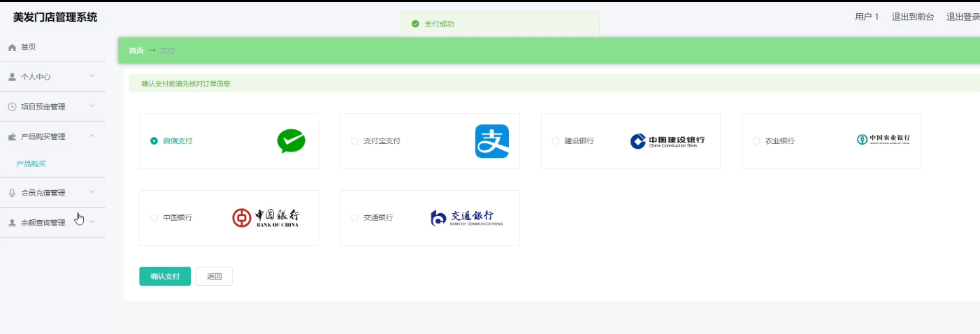This screenshot has height=334, width=980.
Task: Click the 美发门店管理系统 title
Action: pyautogui.click(x=55, y=17)
